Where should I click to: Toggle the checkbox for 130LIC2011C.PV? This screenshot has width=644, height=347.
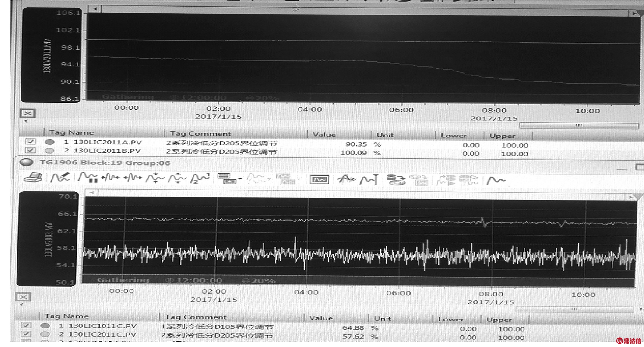[x=26, y=334]
